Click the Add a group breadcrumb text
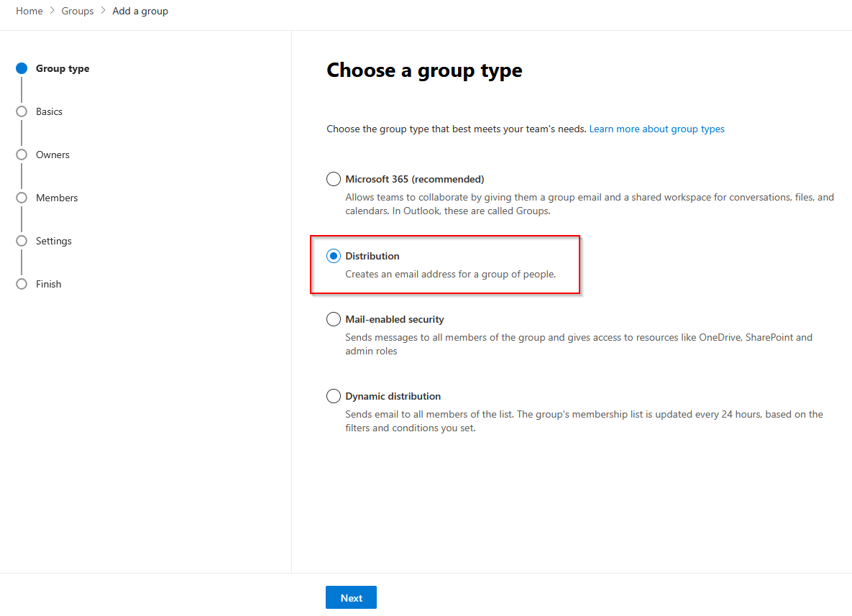Screen dimensions: 852x616 pyautogui.click(x=140, y=12)
